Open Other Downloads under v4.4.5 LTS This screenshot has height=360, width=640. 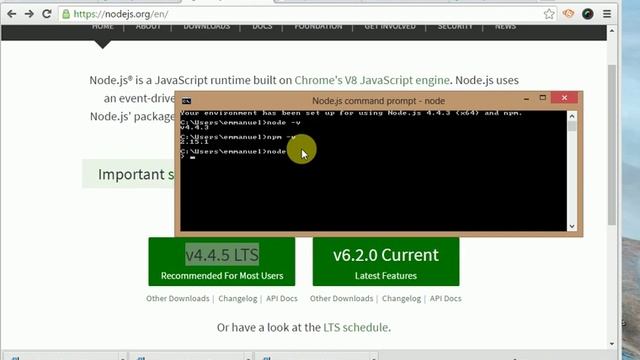click(x=178, y=298)
